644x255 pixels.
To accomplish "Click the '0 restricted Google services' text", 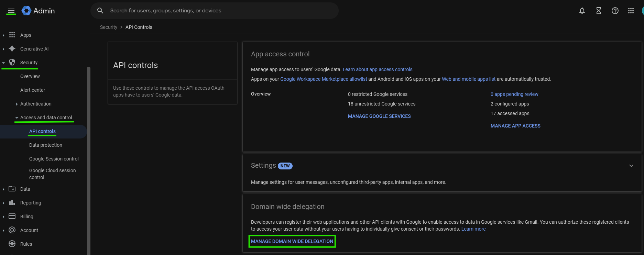I will click(x=378, y=94).
